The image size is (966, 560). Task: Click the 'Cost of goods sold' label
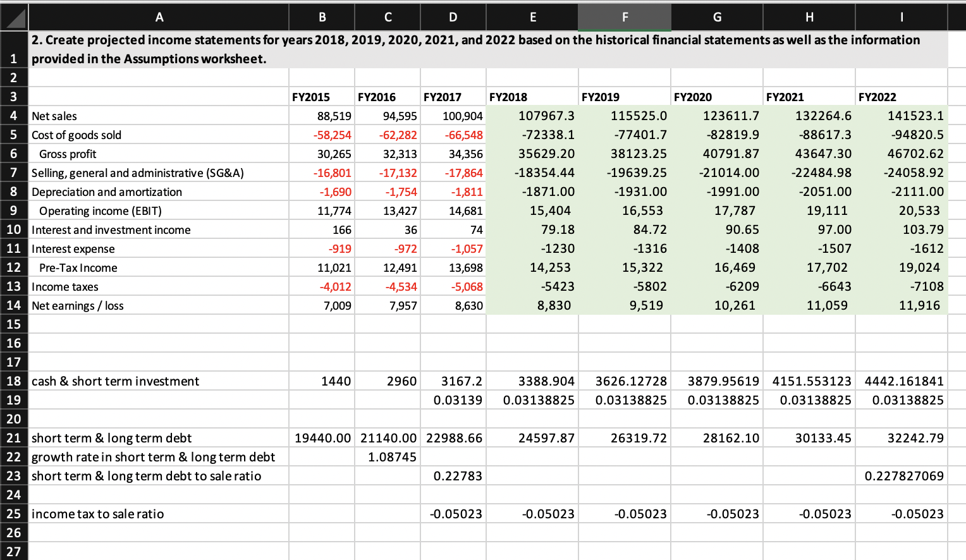[x=76, y=135]
